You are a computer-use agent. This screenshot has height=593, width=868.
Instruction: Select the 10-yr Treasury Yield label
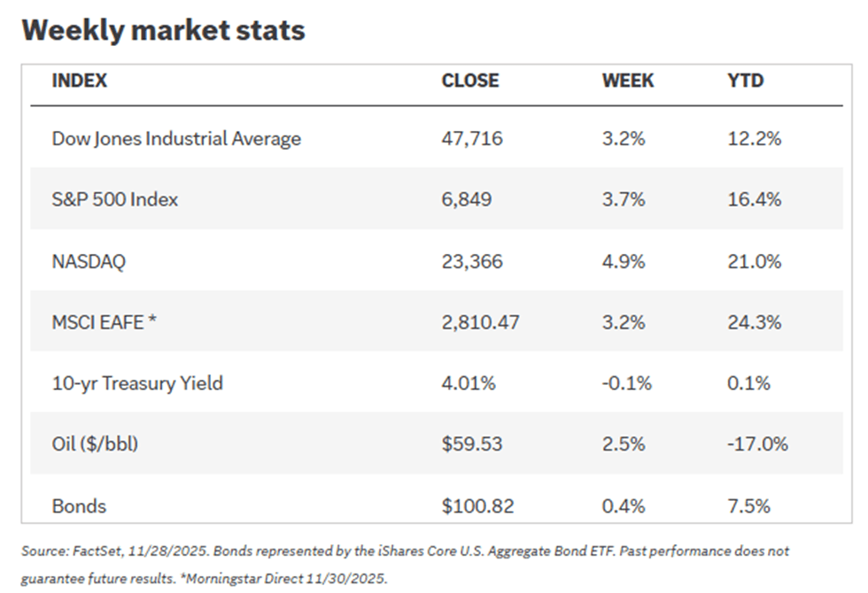tap(137, 383)
